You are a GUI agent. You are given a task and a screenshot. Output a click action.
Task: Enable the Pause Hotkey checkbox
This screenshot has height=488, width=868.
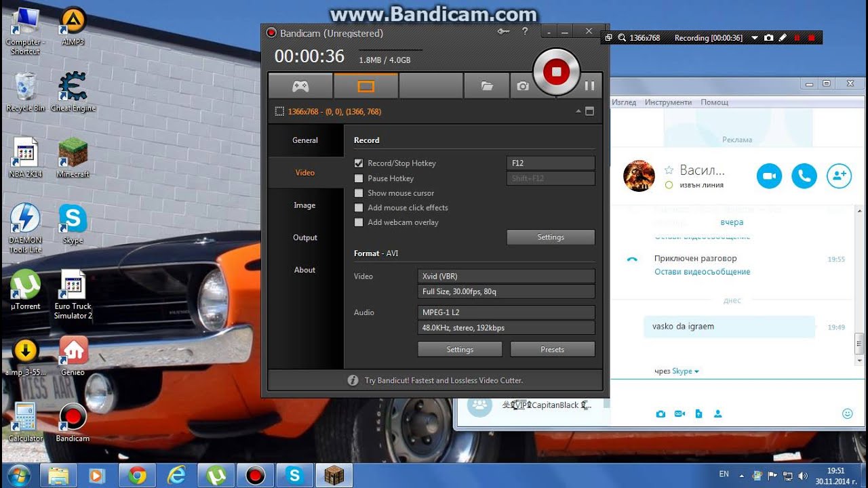[x=359, y=178]
